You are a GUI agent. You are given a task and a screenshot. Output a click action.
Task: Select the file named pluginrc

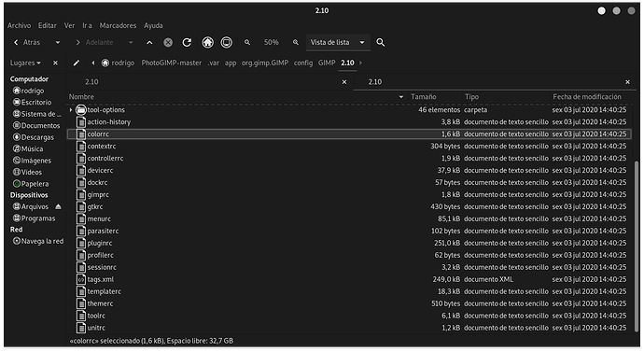[100, 243]
